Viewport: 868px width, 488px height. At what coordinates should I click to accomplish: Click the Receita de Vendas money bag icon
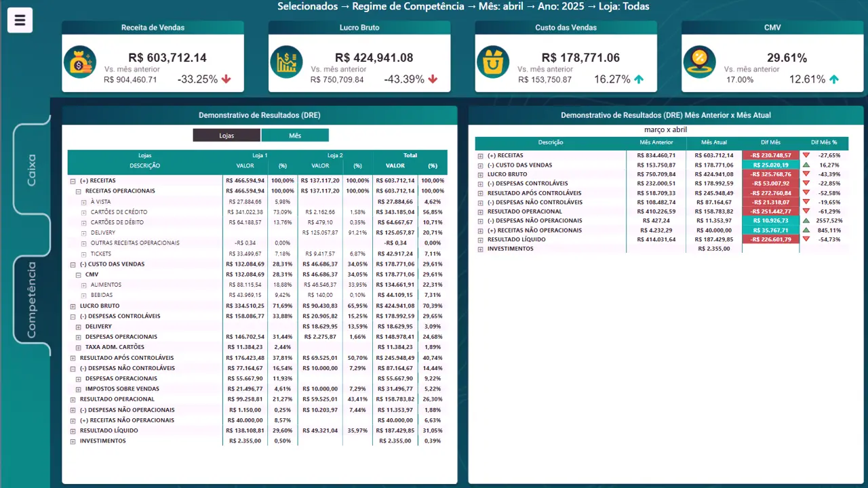click(80, 62)
